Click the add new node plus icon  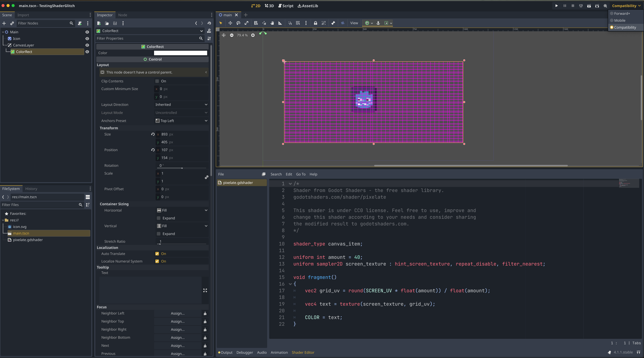(4, 23)
